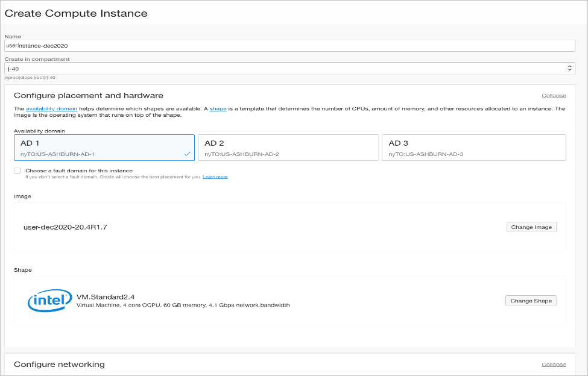588x376 pixels.
Task: Click into the instance Name field
Action: pos(289,45)
